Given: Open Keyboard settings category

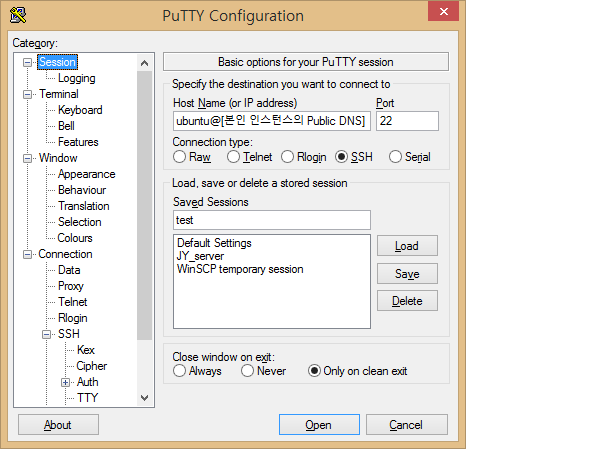Looking at the screenshot, I should coord(80,110).
